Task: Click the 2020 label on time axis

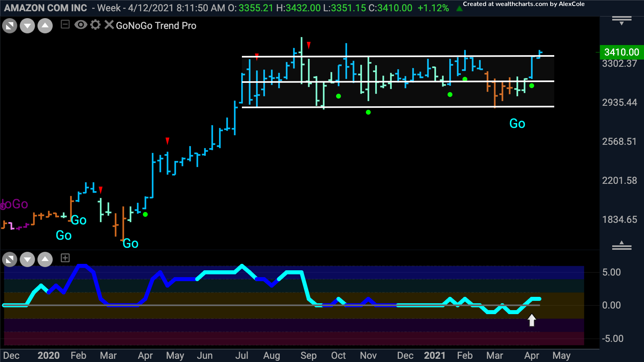Action: click(49, 356)
